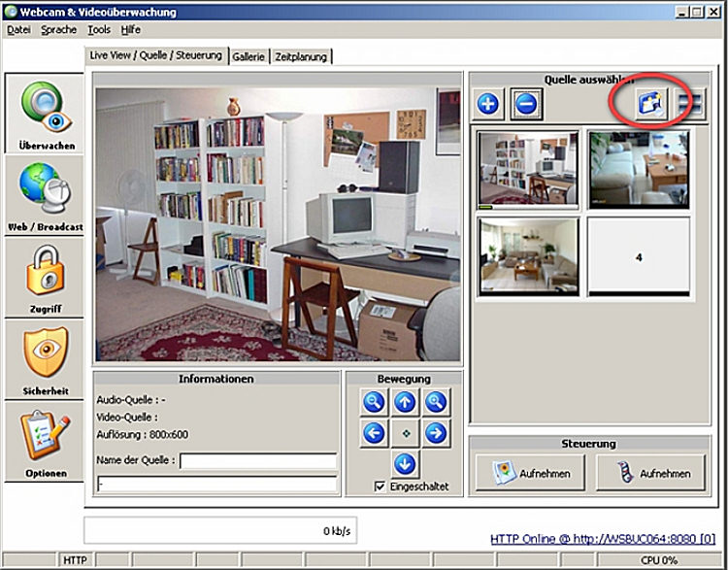Add a new source with the plus button
728x570 pixels.
pos(488,104)
